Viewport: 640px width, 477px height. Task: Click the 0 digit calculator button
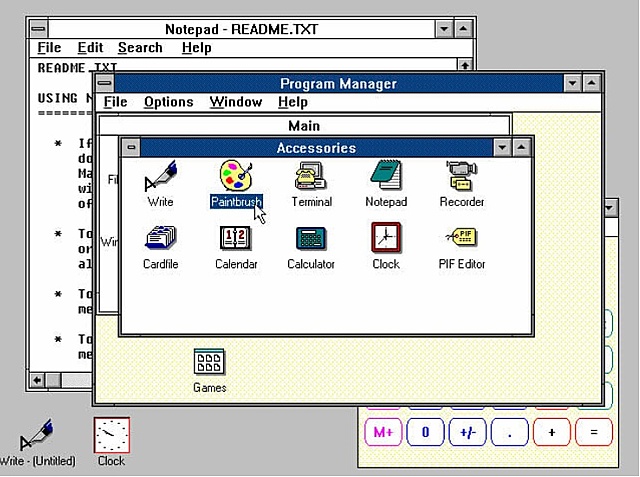425,432
